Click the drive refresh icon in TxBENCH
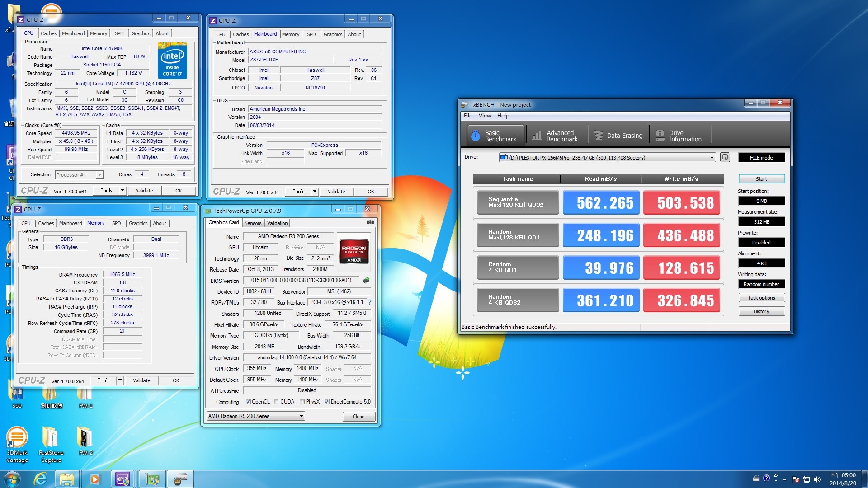868x488 pixels. click(x=725, y=157)
